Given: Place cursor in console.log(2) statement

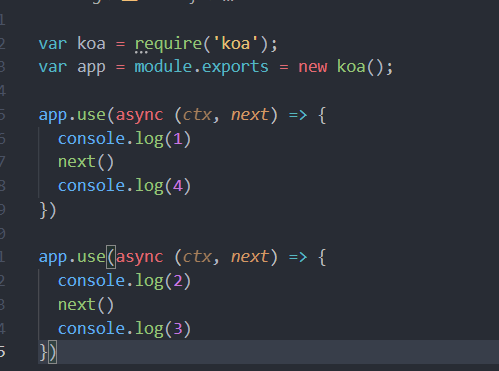Looking at the screenshot, I should 125,281.
